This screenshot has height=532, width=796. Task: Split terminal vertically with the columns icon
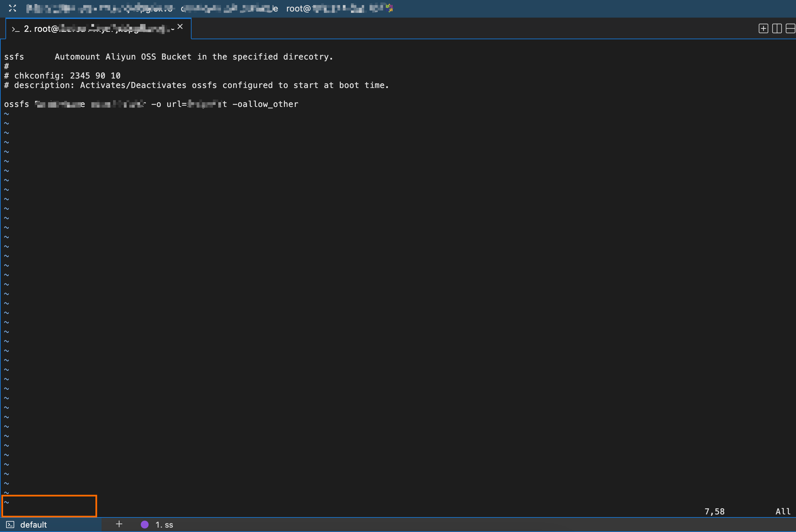[x=777, y=28]
